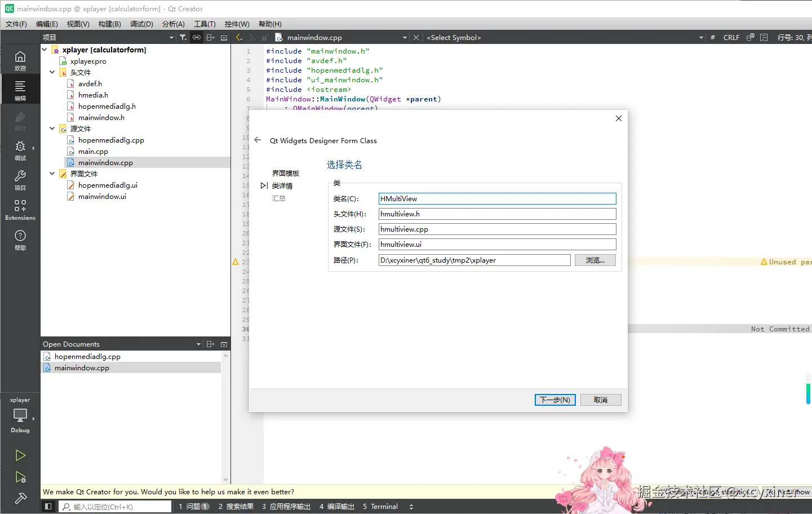Click the 浏览... browse button
This screenshot has width=812, height=514.
click(x=595, y=260)
